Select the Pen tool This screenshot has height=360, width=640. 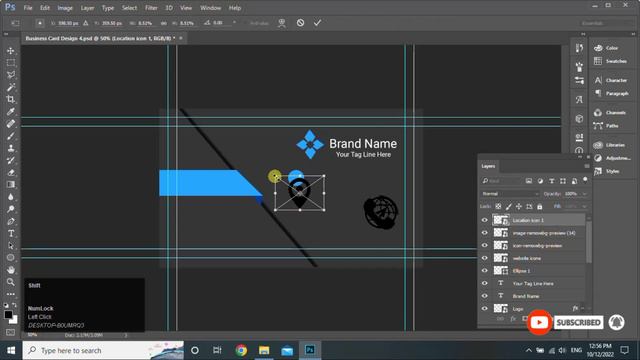(x=11, y=221)
